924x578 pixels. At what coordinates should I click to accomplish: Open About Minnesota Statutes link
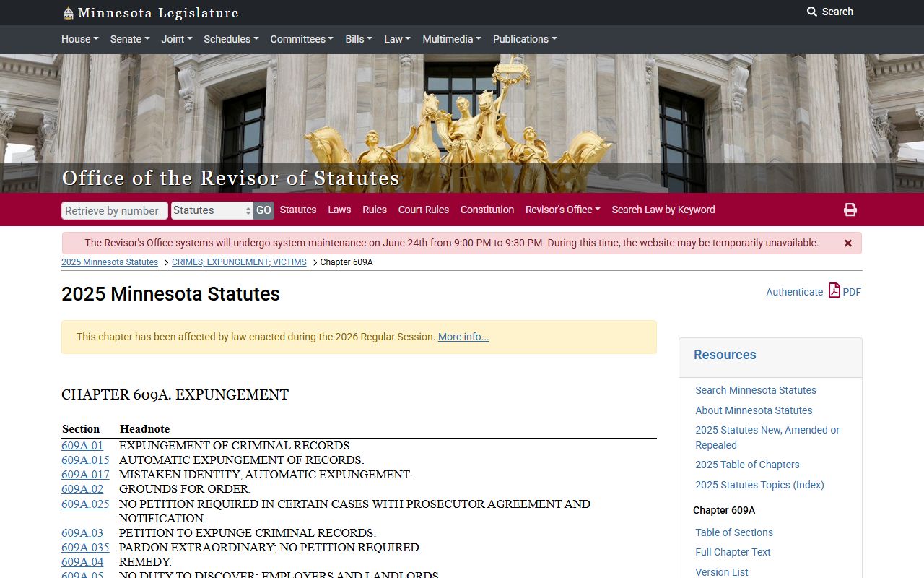pyautogui.click(x=754, y=410)
